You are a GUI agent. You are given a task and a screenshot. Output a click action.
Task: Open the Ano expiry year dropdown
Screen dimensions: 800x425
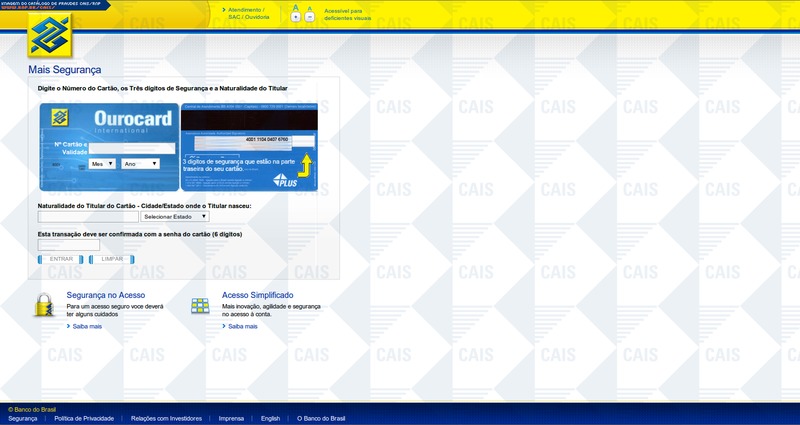(x=141, y=163)
